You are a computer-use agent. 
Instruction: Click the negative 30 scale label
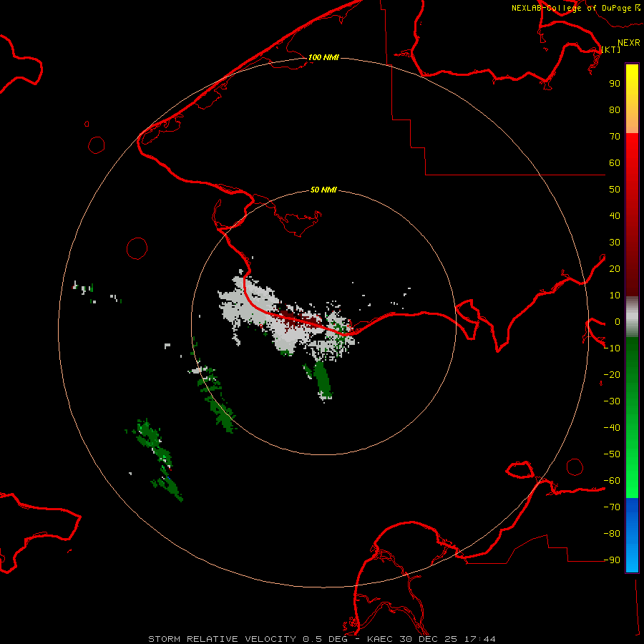point(612,401)
